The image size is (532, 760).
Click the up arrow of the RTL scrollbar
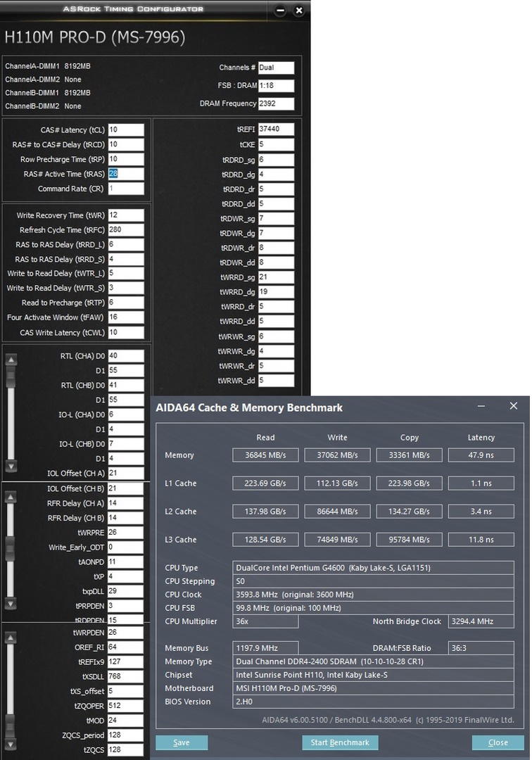click(x=11, y=360)
